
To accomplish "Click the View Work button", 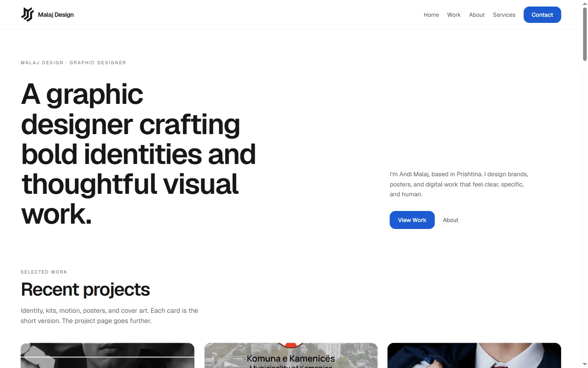I will tap(412, 220).
